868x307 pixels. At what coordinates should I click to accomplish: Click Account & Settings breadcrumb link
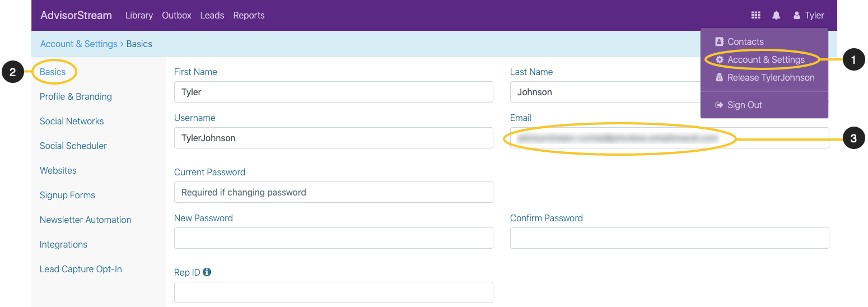pyautogui.click(x=79, y=44)
